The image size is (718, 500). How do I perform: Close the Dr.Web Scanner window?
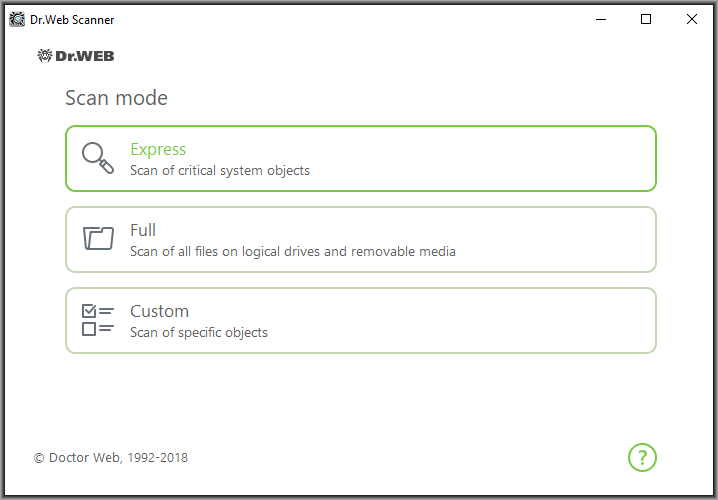click(691, 19)
